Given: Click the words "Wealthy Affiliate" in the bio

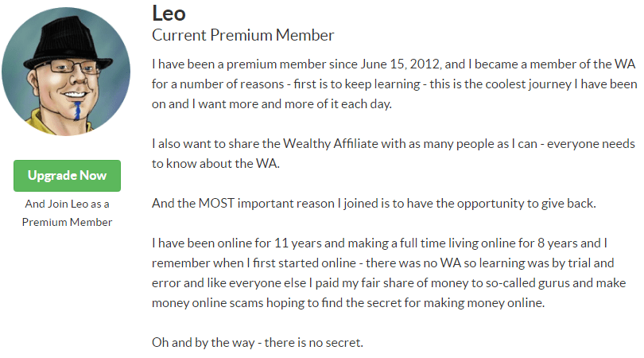Looking at the screenshot, I should point(330,144).
